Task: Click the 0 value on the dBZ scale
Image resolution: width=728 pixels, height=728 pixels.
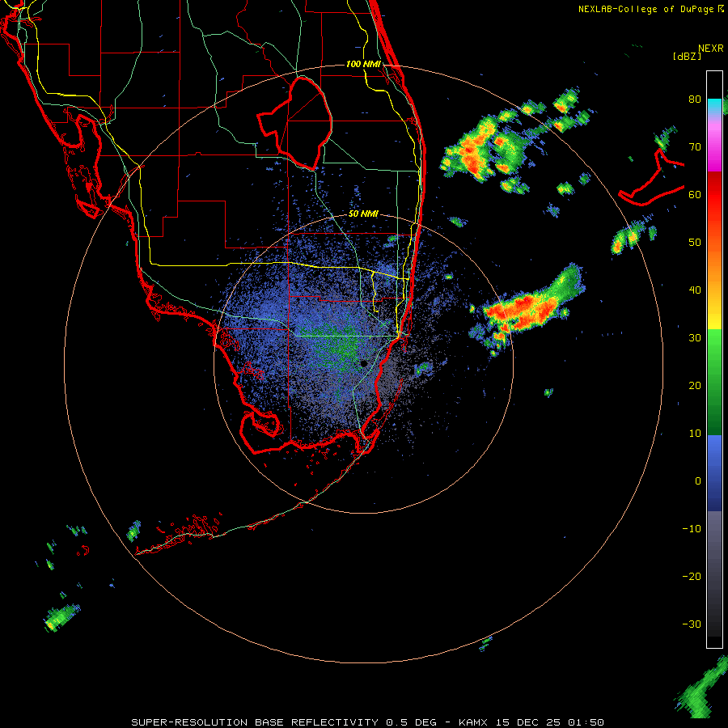Action: point(698,481)
